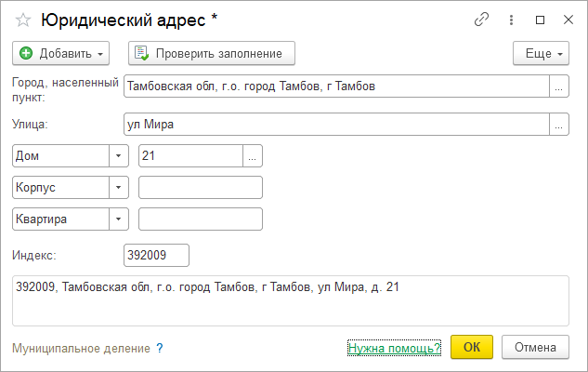Viewport: 588px width, 372px height.
Task: Click Проверить заполнение button
Action: point(211,53)
